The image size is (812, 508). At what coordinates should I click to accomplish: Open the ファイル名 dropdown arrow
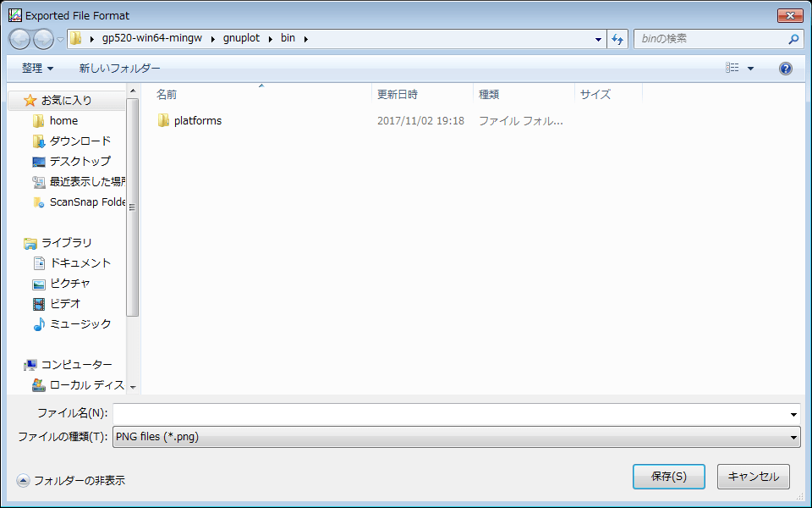(793, 415)
